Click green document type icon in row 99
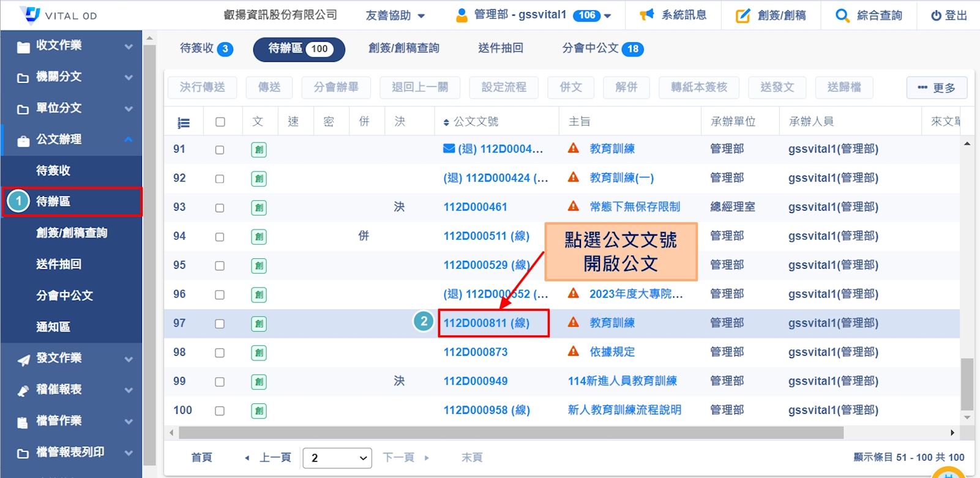Screen dimensions: 980x478 point(259,381)
